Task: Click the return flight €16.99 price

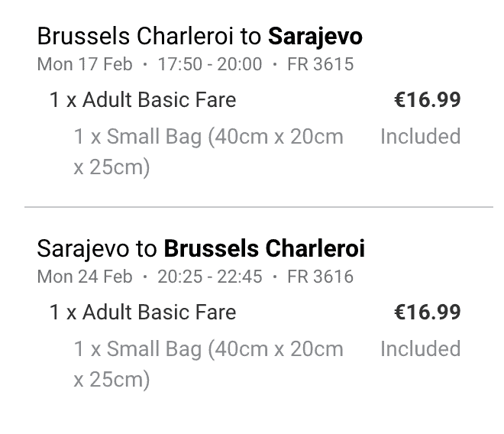Action: pyautogui.click(x=427, y=313)
